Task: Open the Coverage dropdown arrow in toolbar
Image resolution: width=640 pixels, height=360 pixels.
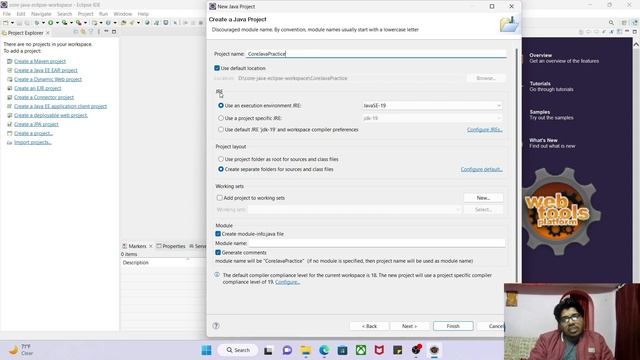Action: (71, 23)
